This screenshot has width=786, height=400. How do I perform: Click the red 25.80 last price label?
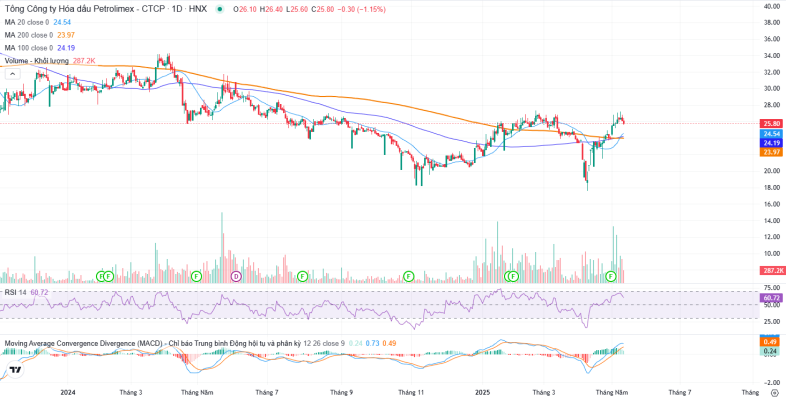(x=771, y=123)
